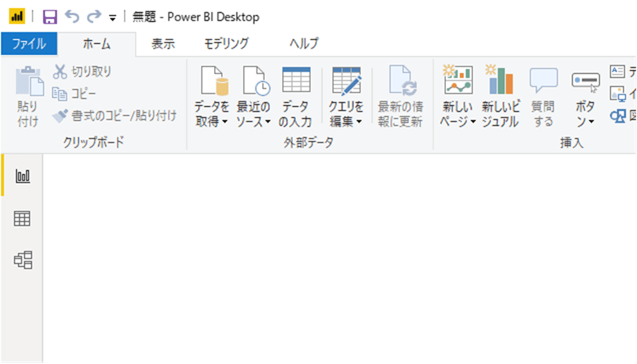
Task: Open the モデリング tab
Action: pos(226,44)
